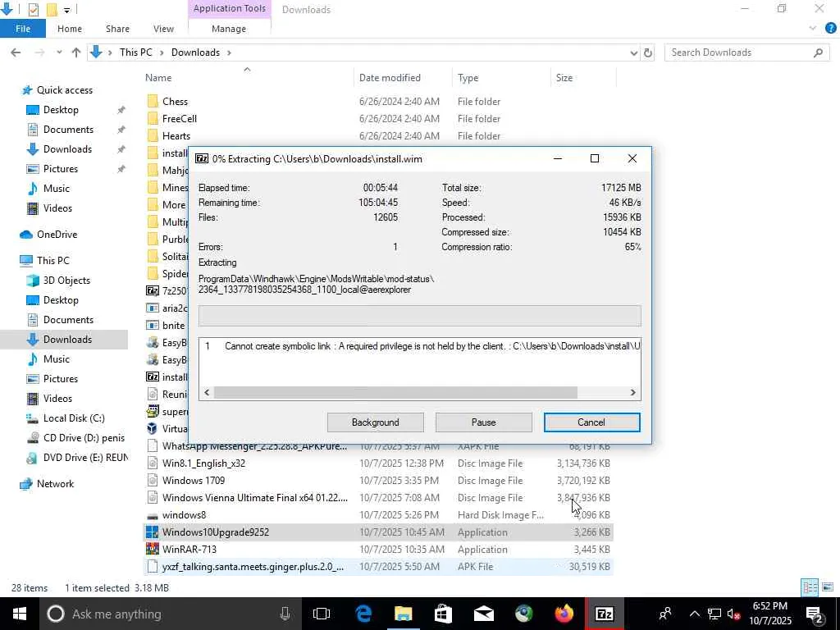Open pinned Pictures under Quick access
The image size is (840, 630).
pyautogui.click(x=61, y=169)
